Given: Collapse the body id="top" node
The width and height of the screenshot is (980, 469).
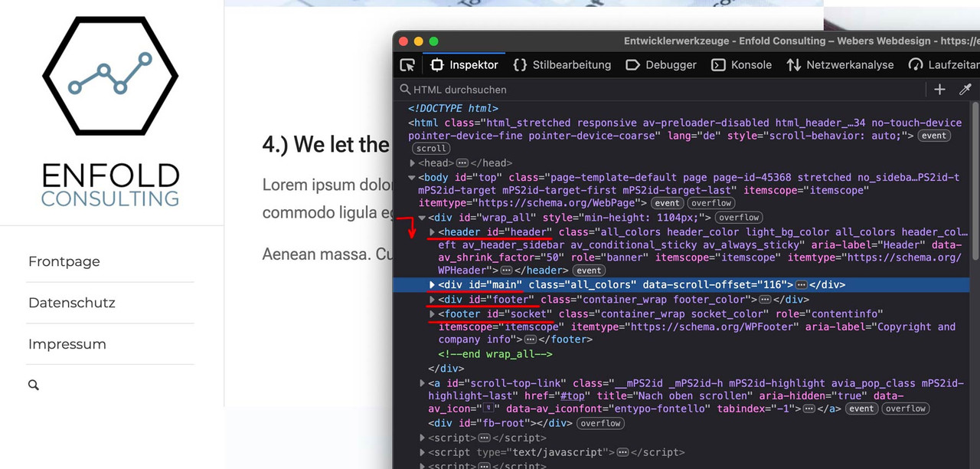Looking at the screenshot, I should 413,178.
